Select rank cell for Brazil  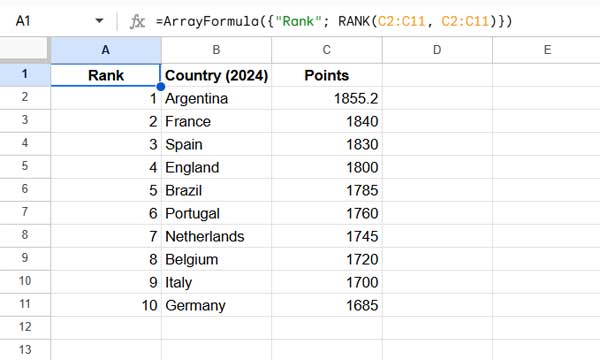(x=106, y=190)
